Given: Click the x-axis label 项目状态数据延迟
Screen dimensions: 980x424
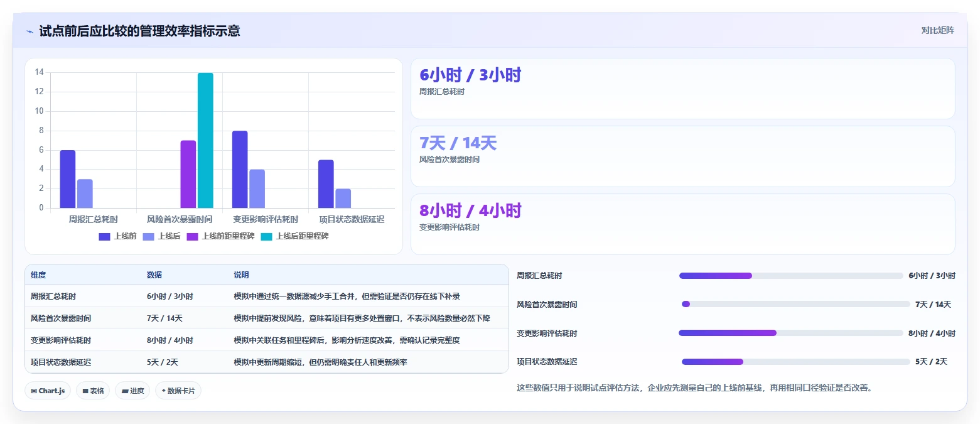Looking at the screenshot, I should point(352,219).
